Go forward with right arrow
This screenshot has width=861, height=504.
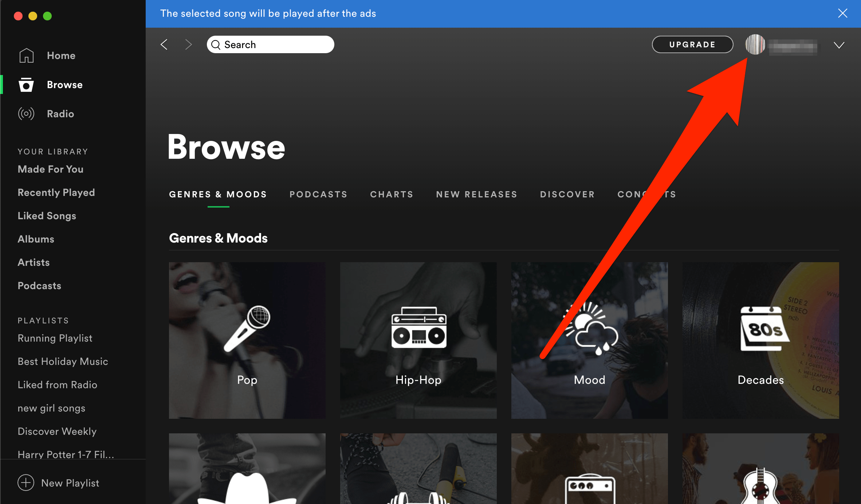click(x=188, y=44)
